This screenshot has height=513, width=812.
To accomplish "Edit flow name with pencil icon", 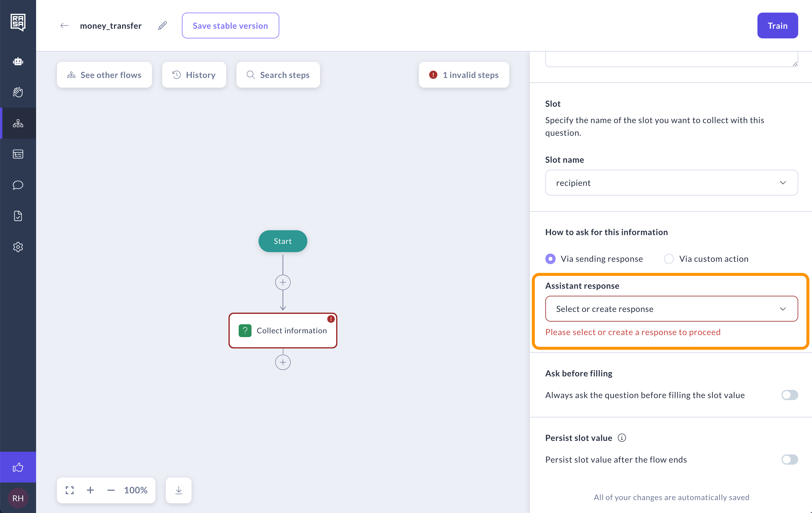I will pyautogui.click(x=163, y=26).
